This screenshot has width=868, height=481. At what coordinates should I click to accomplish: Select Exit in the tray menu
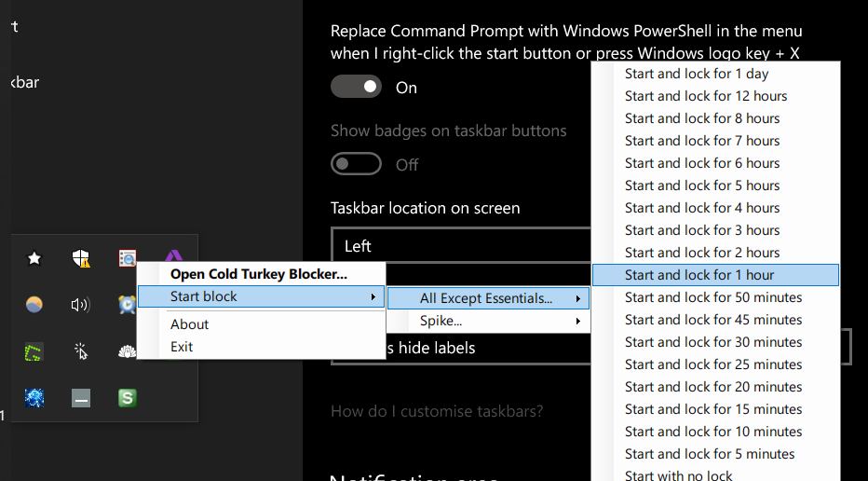click(261, 347)
